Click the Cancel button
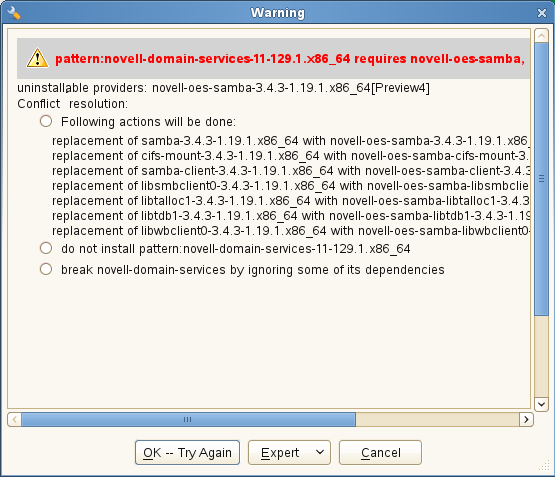 (381, 453)
